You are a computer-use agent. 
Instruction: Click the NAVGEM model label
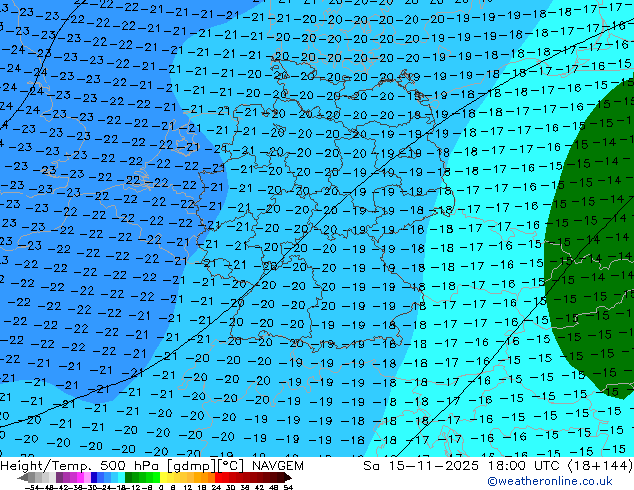[277, 466]
